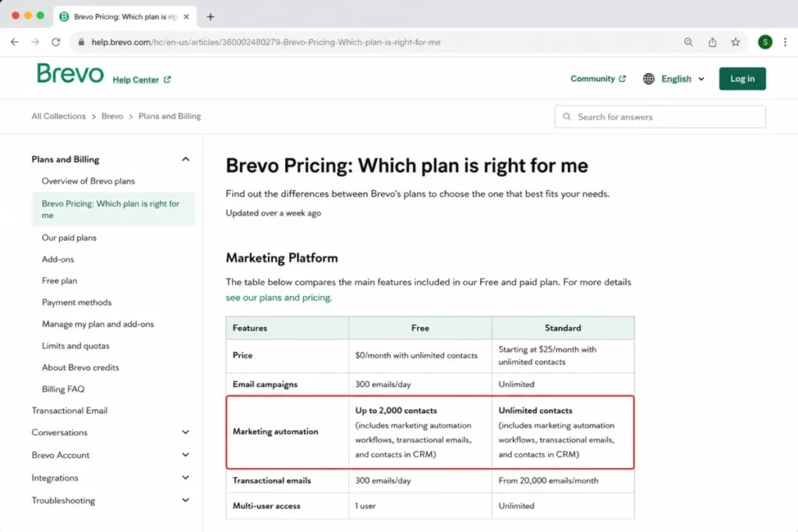
Task: Click the globe language icon
Action: coord(649,79)
